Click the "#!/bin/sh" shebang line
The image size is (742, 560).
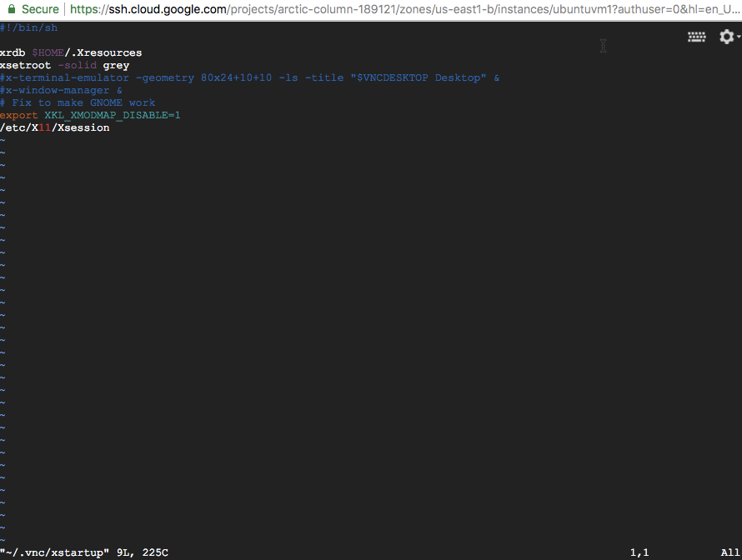29,27
